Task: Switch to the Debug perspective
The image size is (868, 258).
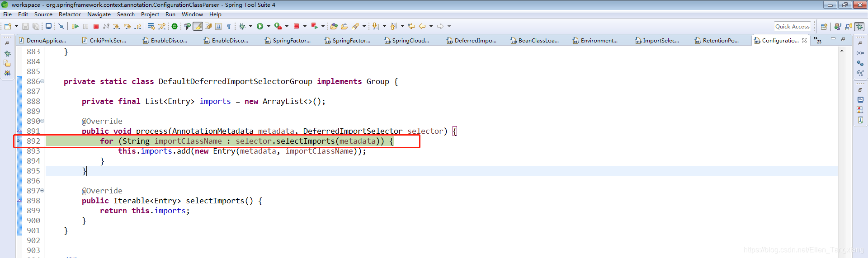Action: (x=860, y=26)
